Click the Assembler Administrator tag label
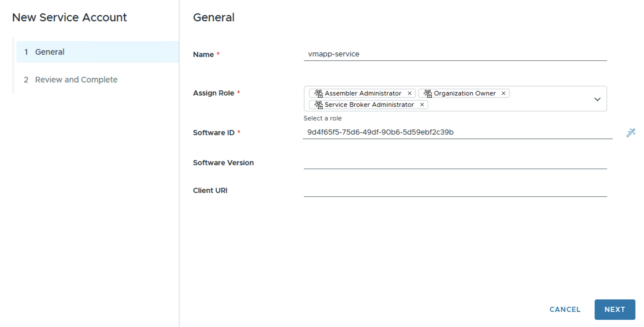Viewport: 644px width, 327px height. pos(363,93)
